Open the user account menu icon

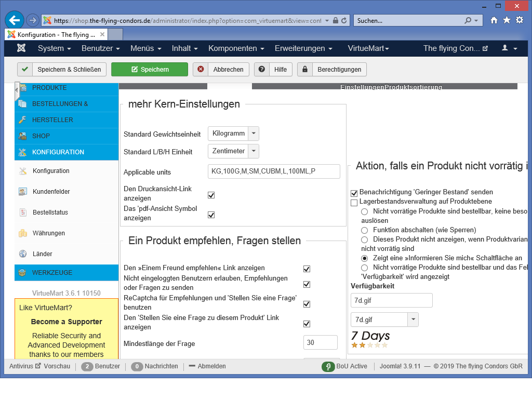click(x=509, y=48)
